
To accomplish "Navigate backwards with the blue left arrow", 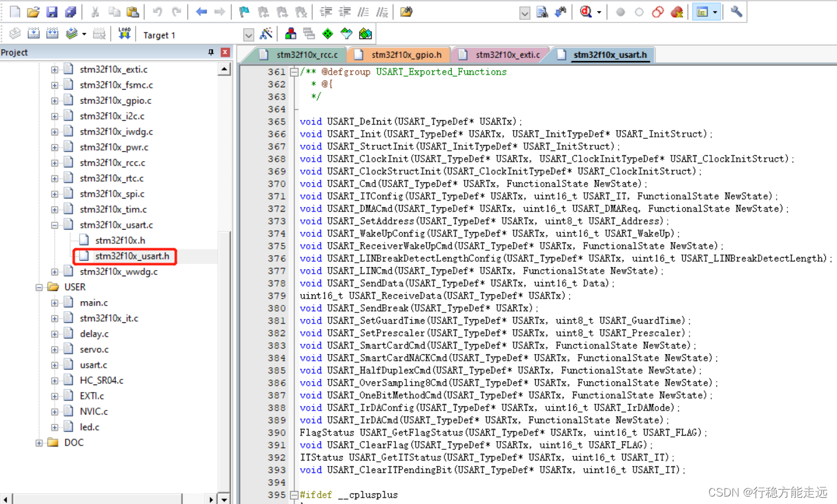I will 201,12.
